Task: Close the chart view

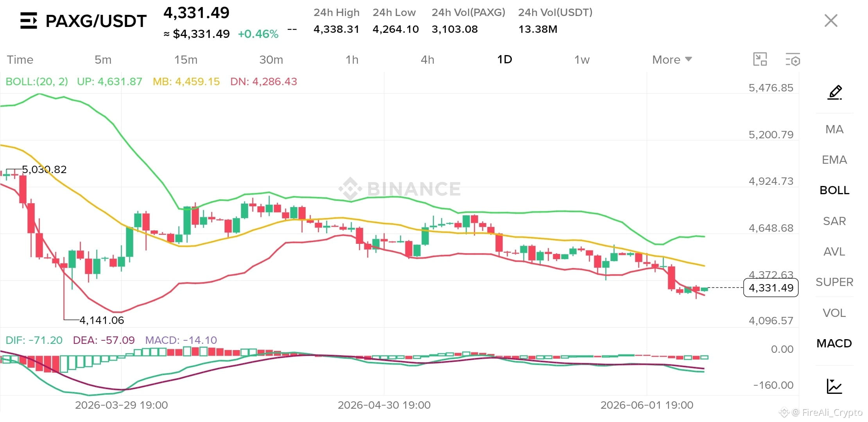Action: pyautogui.click(x=831, y=21)
